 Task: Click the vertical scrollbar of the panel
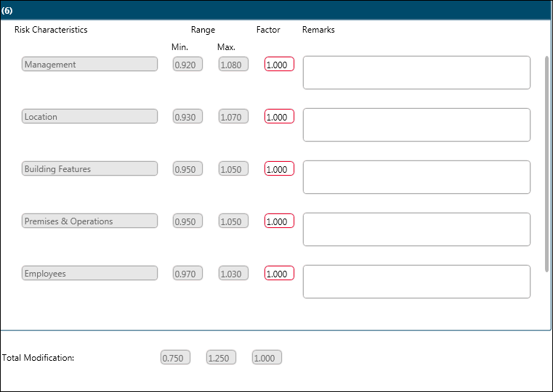[547, 163]
